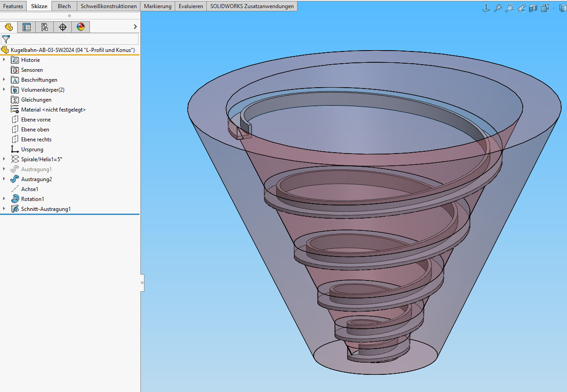The width and height of the screenshot is (567, 392).
Task: Expand manager panel tabs chevron arrow
Action: coord(135,27)
